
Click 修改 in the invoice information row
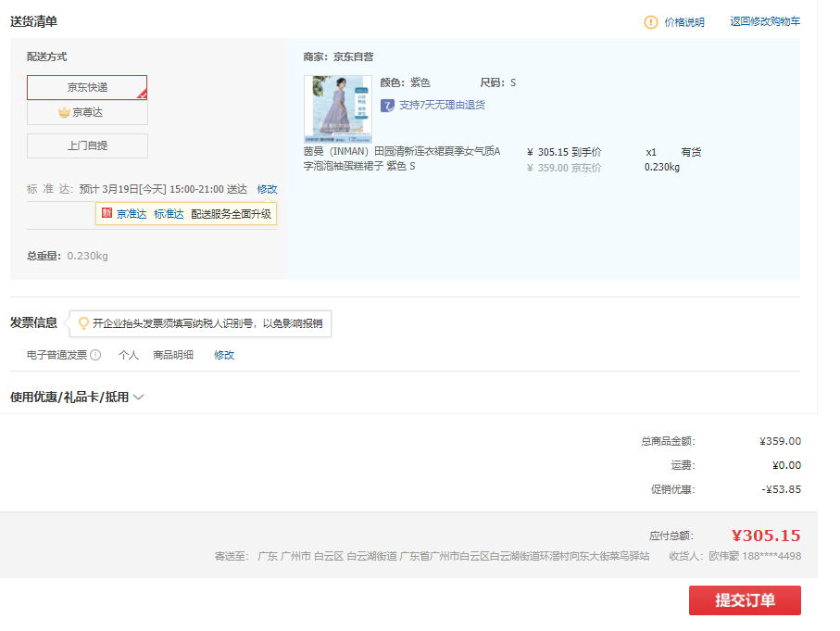click(224, 355)
